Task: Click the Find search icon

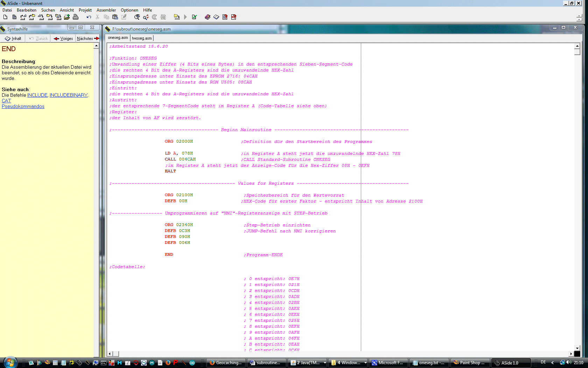Action: [x=137, y=17]
